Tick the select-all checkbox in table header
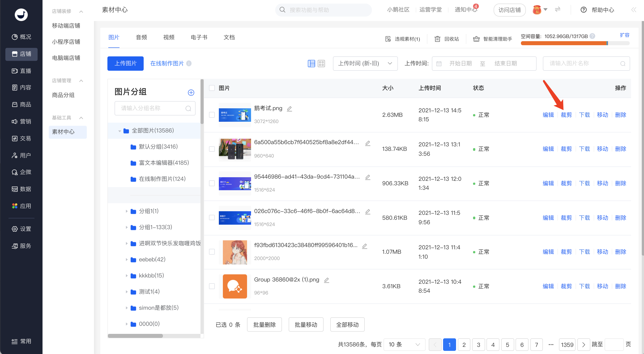 pyautogui.click(x=212, y=88)
